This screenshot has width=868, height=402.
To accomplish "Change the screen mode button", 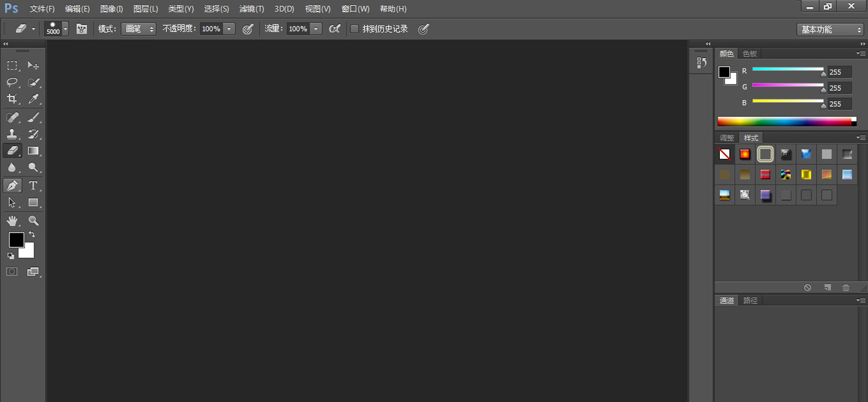I will tap(33, 271).
